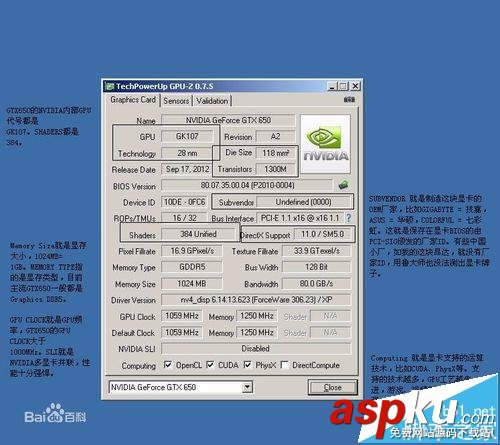Click the NVIDIA SLI value Disabled
The image size is (500, 445).
[256, 349]
